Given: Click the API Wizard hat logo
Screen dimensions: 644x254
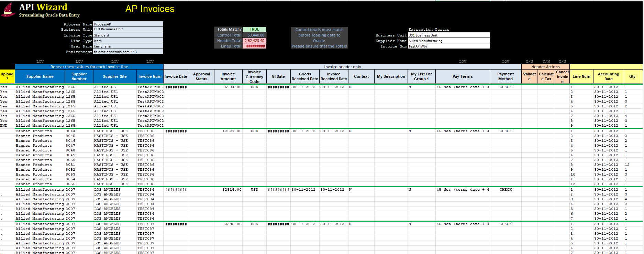Looking at the screenshot, I should tap(8, 10).
